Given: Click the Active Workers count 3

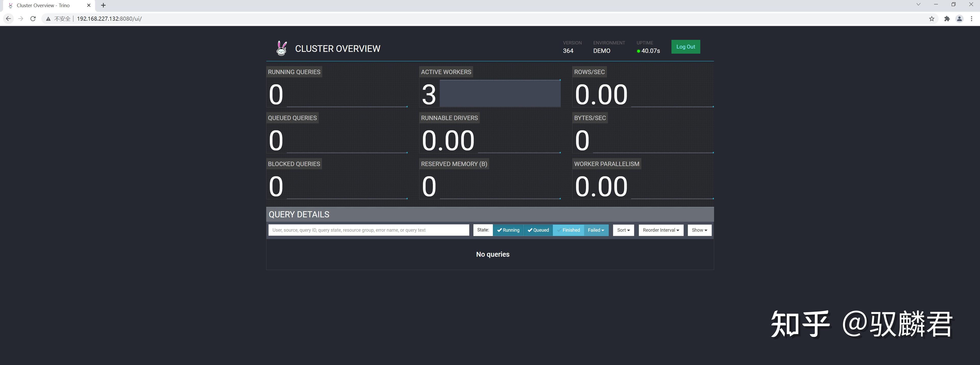Looking at the screenshot, I should click(429, 95).
